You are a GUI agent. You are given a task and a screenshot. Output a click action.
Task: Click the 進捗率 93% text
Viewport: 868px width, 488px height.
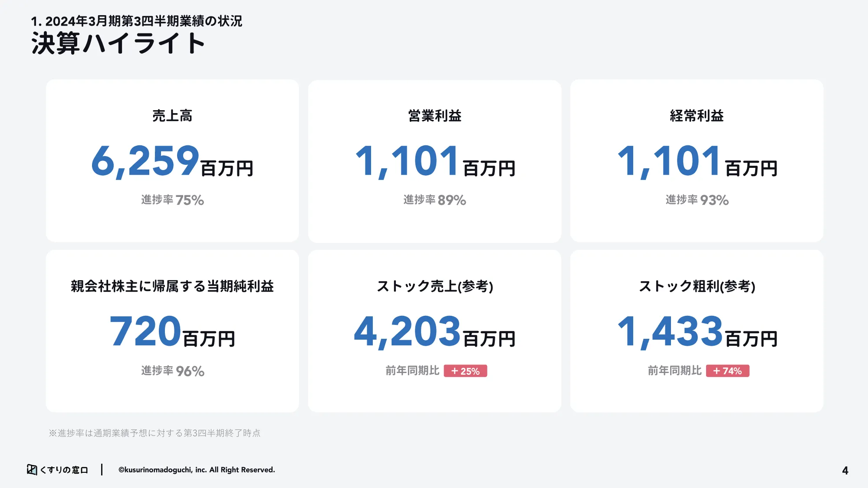pyautogui.click(x=697, y=200)
